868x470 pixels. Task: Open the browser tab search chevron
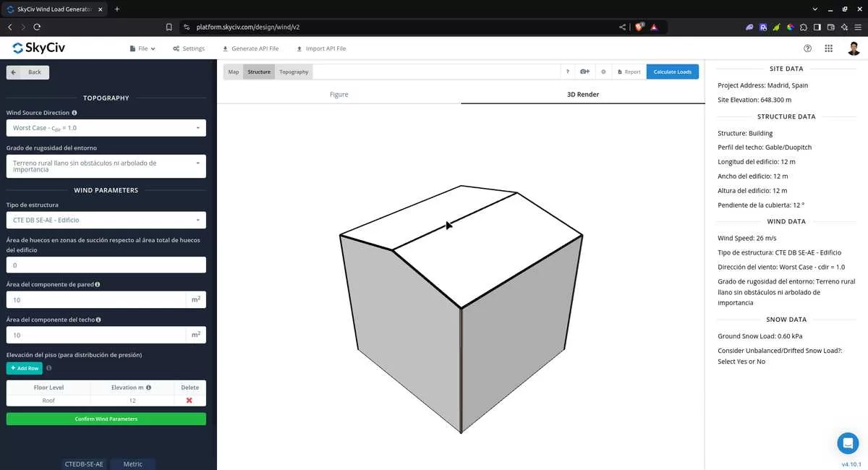point(816,9)
